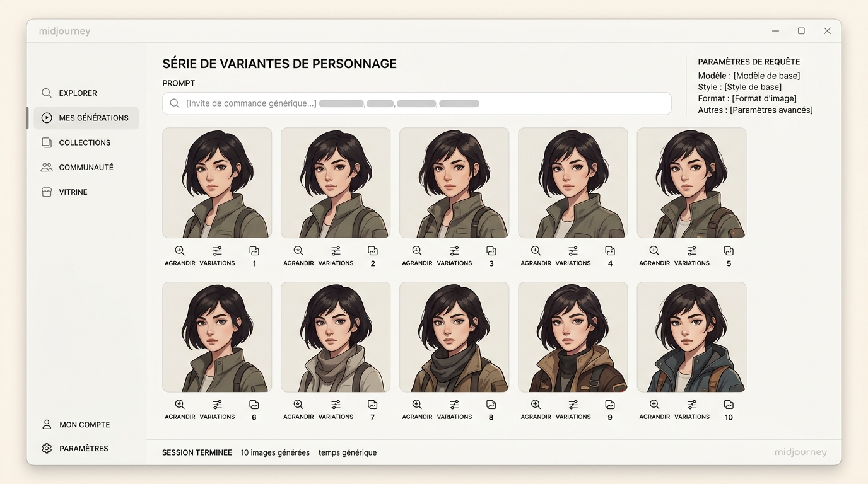Click the 'SESSION TERMINEE' status text
The height and width of the screenshot is (484, 868).
click(197, 452)
